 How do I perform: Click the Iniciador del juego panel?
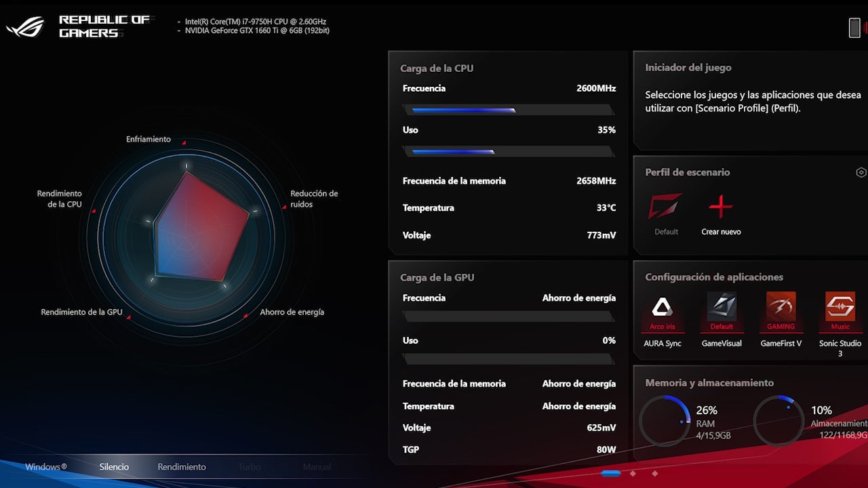coord(750,102)
